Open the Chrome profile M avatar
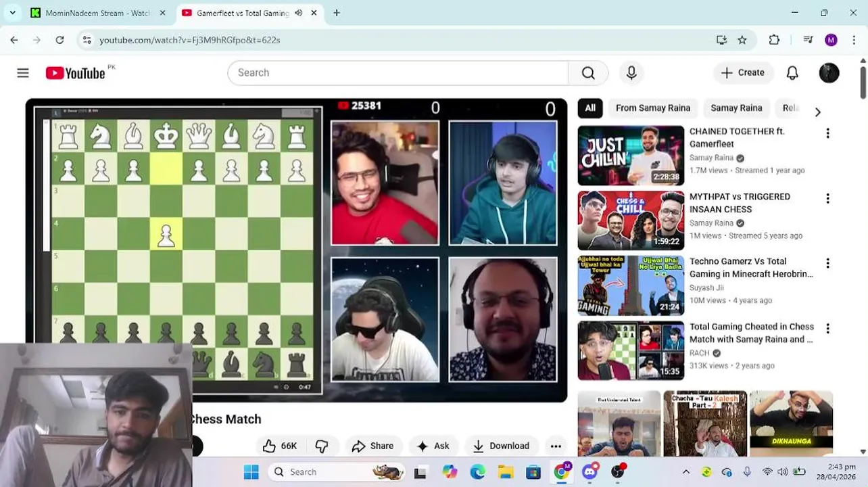 coord(831,40)
